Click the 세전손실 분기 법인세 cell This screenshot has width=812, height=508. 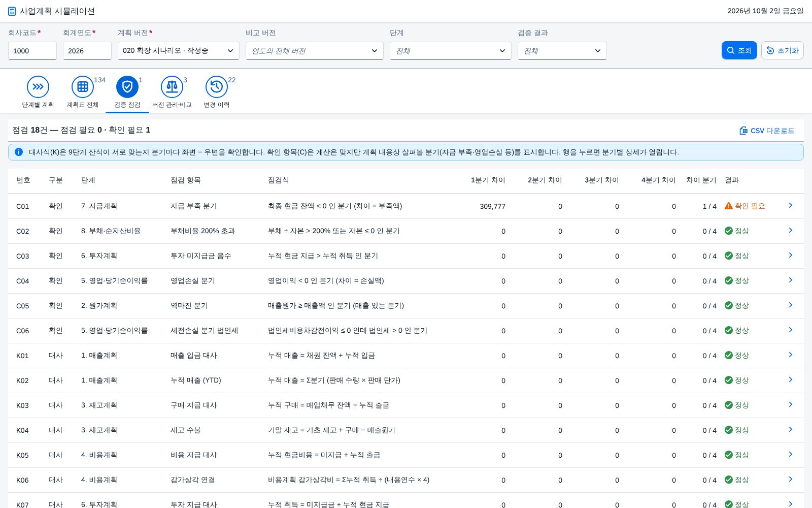[x=205, y=330]
